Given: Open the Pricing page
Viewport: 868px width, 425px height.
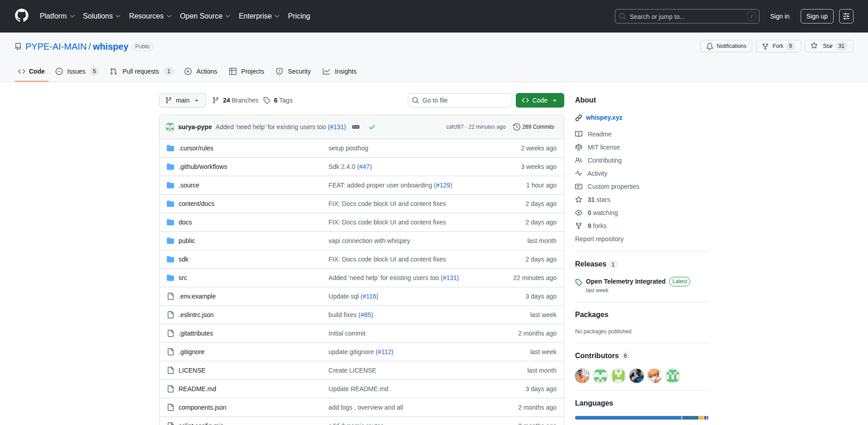Looking at the screenshot, I should (x=299, y=16).
